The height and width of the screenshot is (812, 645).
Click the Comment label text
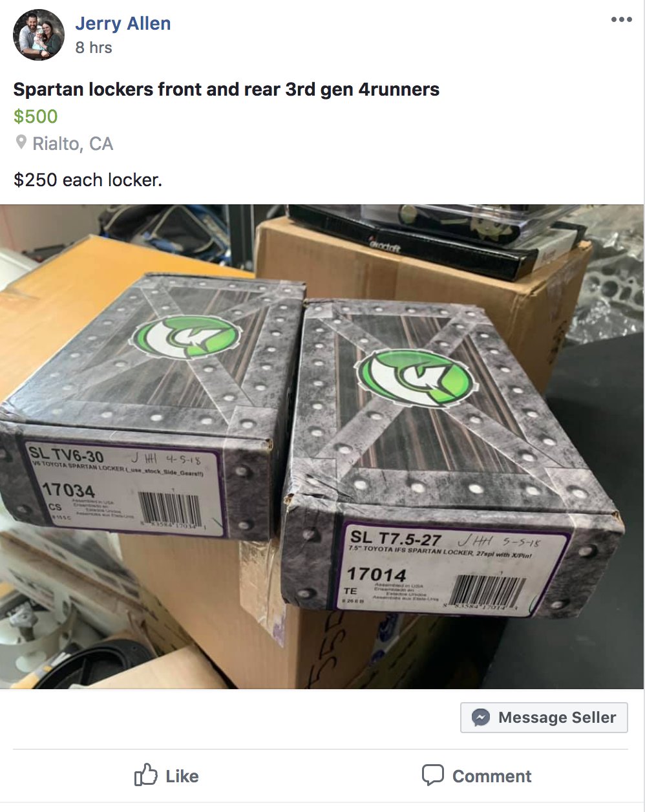pyautogui.click(x=492, y=776)
